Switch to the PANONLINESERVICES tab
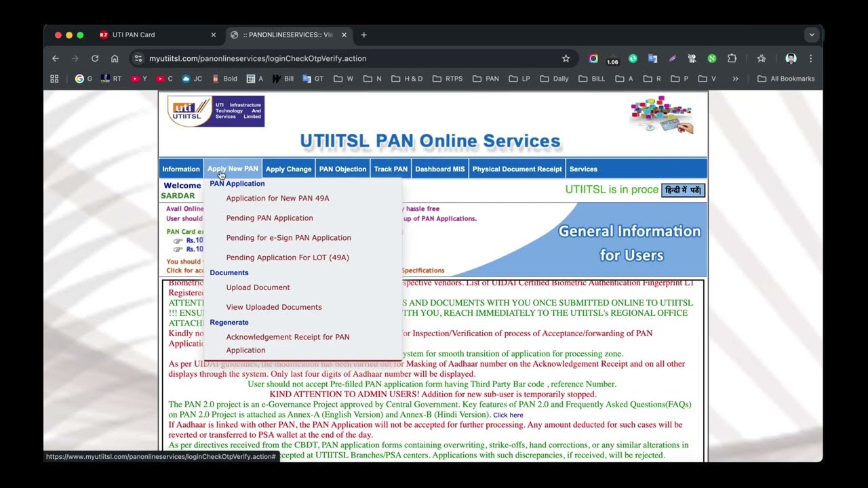 coord(288,35)
